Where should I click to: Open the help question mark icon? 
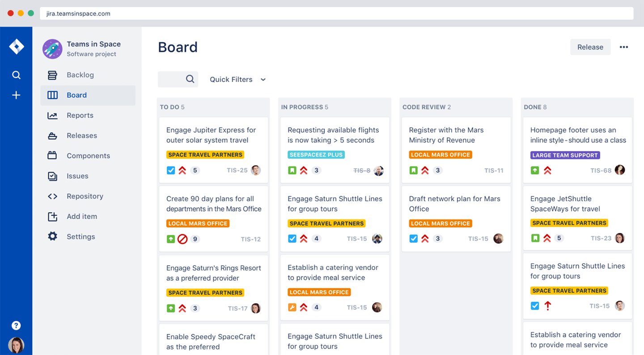click(16, 325)
